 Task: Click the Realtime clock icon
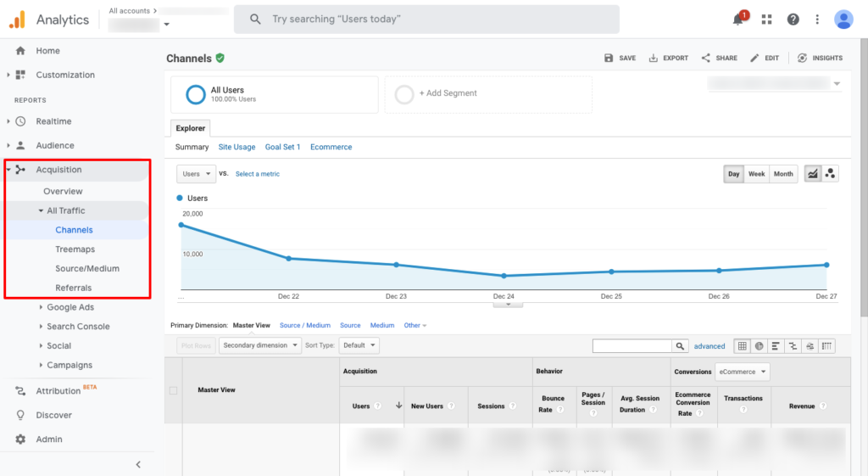pos(20,121)
